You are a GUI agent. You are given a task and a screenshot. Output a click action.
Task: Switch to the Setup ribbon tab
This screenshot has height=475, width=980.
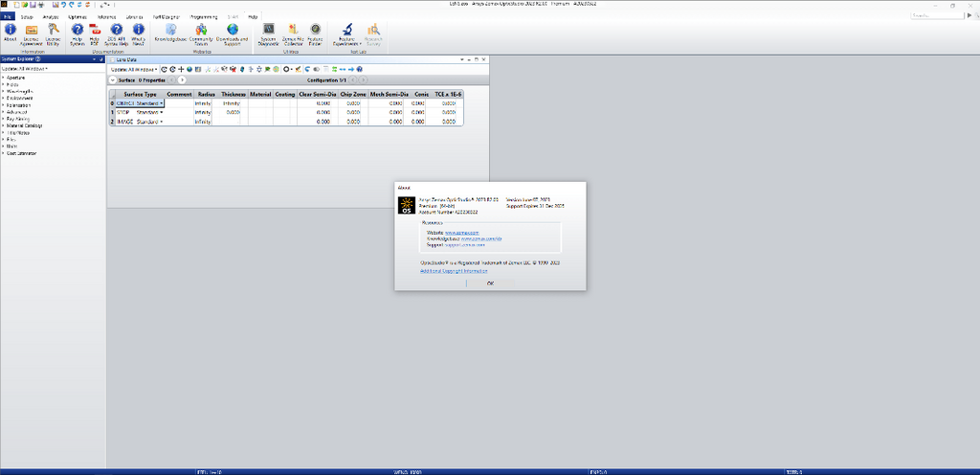tap(27, 17)
